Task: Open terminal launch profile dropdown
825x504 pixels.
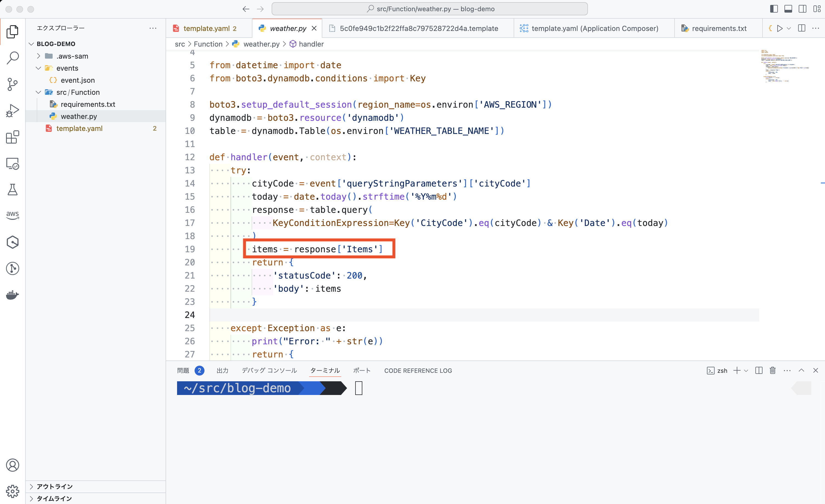Action: [x=746, y=371]
